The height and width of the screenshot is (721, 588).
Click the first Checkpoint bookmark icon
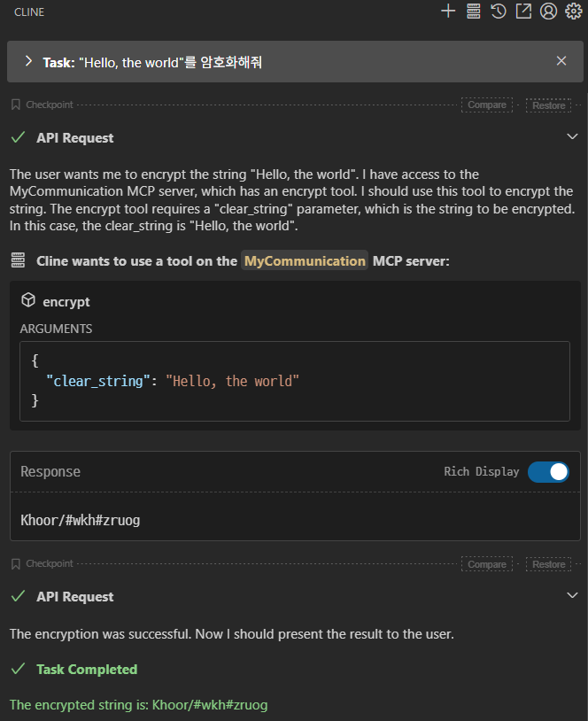(16, 105)
